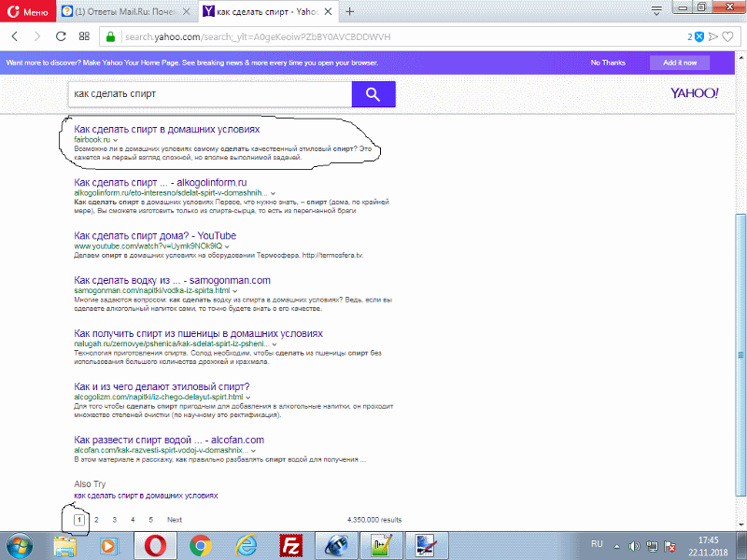Open the monitor paint app in taskbar
Screen dimensions: 747x560
[427, 546]
